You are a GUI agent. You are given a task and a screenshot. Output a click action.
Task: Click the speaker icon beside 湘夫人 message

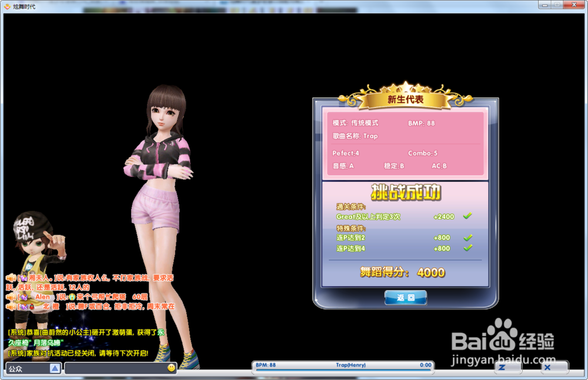[11, 278]
